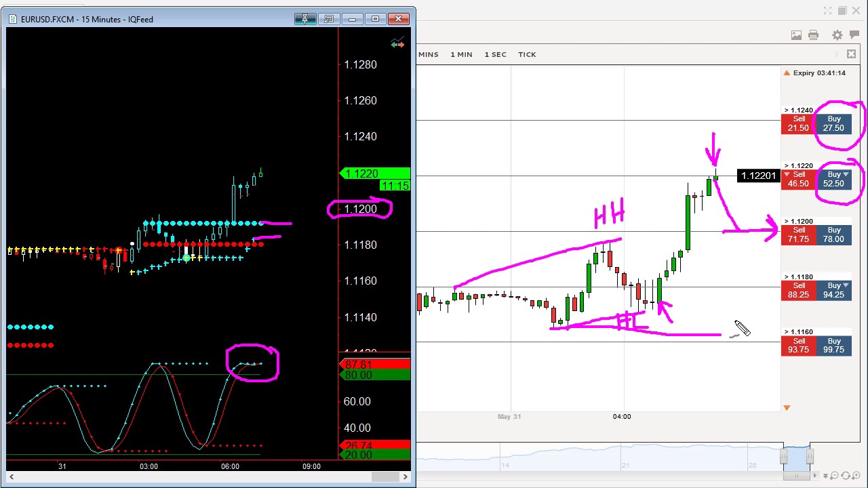Buy the >1.1200 strike at 78.00
This screenshot has height=488, width=868.
point(834,235)
